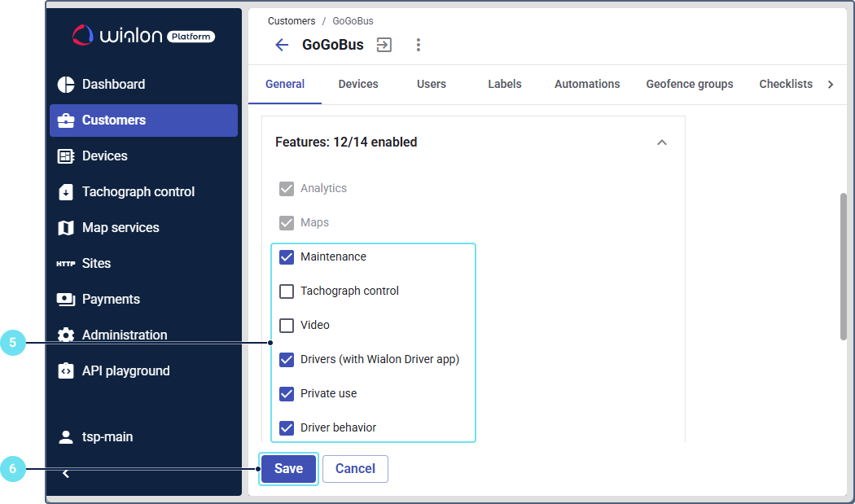Open the Administration gear icon
Viewport: 855px width, 504px height.
point(66,335)
